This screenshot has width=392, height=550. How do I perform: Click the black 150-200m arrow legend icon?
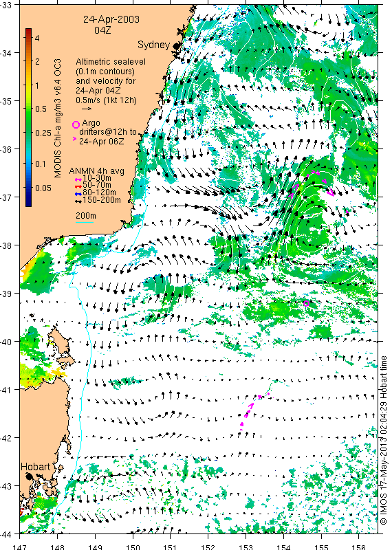[x=78, y=201]
